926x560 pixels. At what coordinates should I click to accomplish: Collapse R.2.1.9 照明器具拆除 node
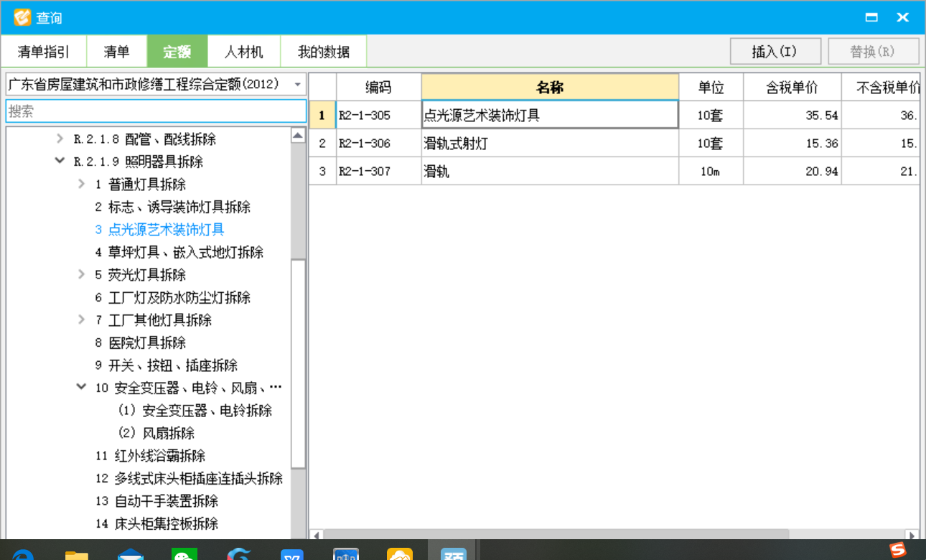tap(60, 162)
